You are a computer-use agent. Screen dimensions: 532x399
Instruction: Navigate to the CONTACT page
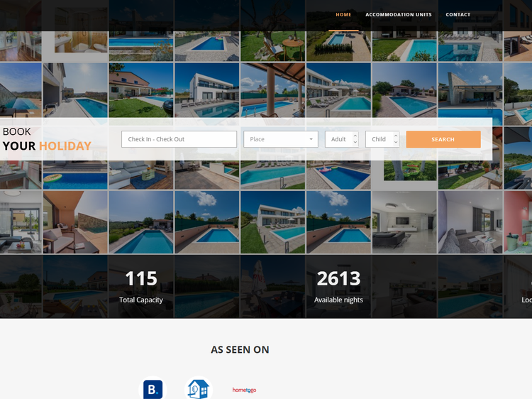458,15
